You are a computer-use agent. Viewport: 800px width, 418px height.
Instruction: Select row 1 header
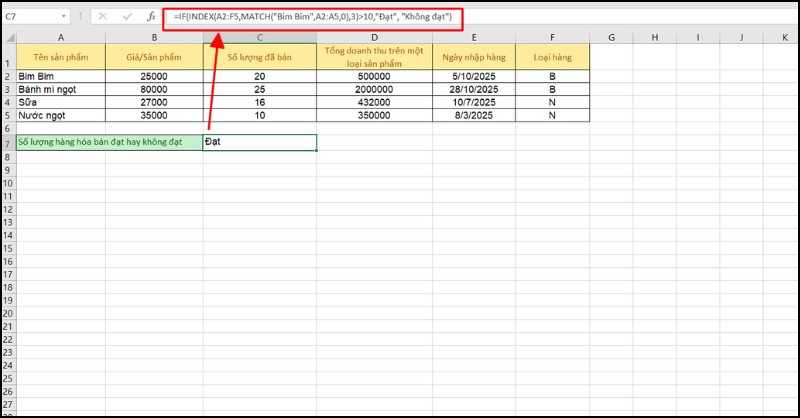pos(7,57)
